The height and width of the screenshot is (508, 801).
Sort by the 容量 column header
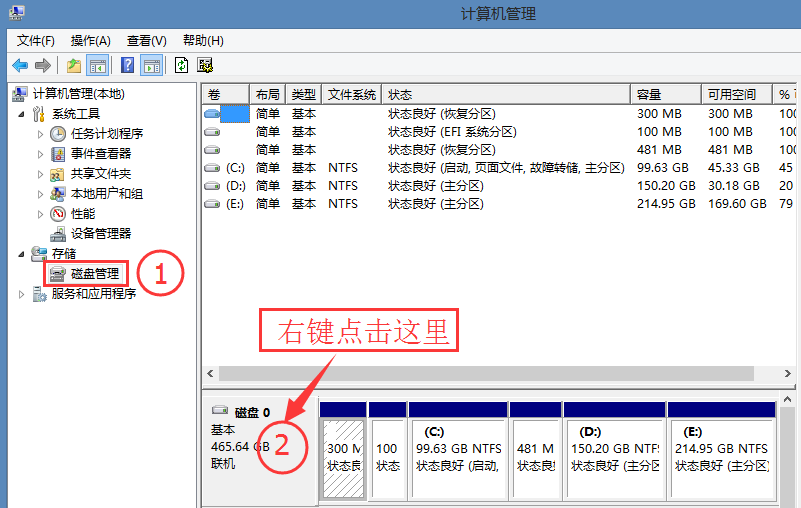(x=649, y=94)
